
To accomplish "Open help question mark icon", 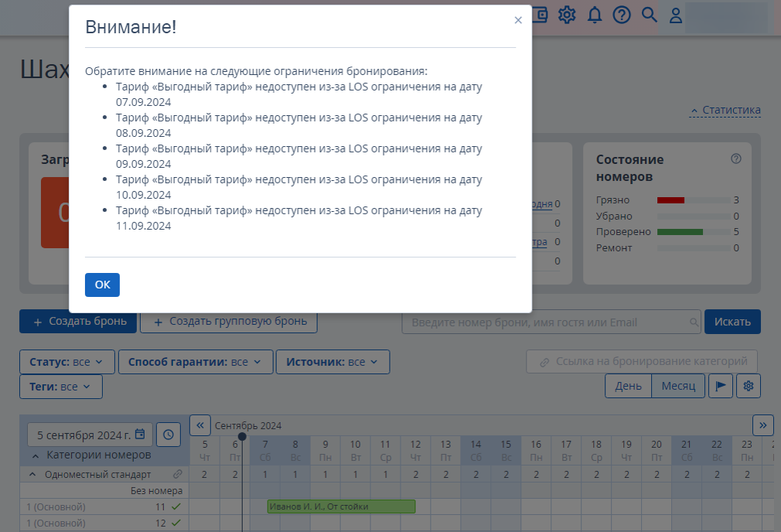I will tap(622, 15).
